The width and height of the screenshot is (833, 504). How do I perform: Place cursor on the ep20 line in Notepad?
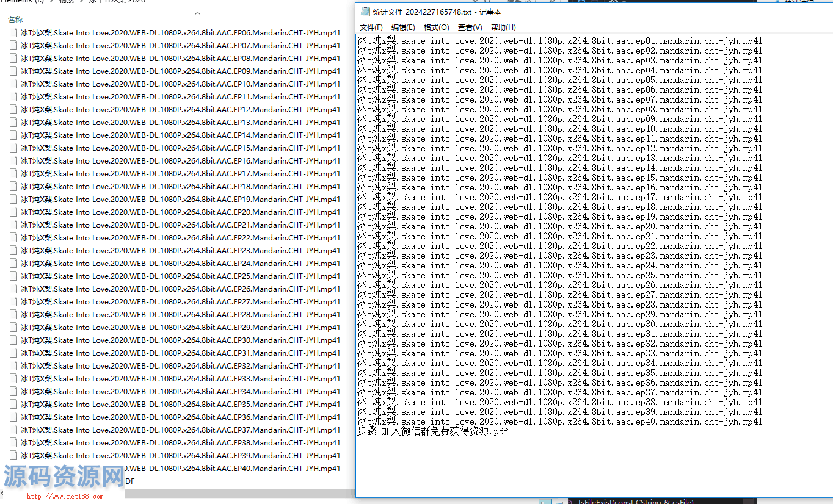tap(560, 226)
